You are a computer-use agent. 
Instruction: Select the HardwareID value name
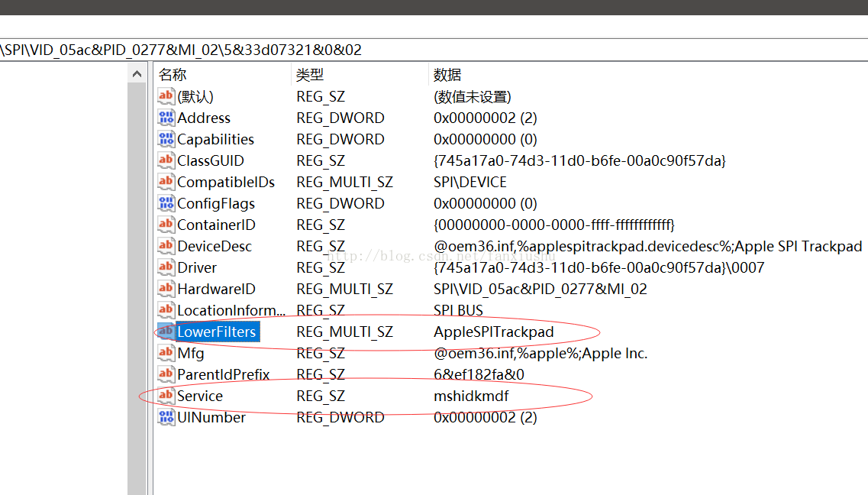pos(217,289)
